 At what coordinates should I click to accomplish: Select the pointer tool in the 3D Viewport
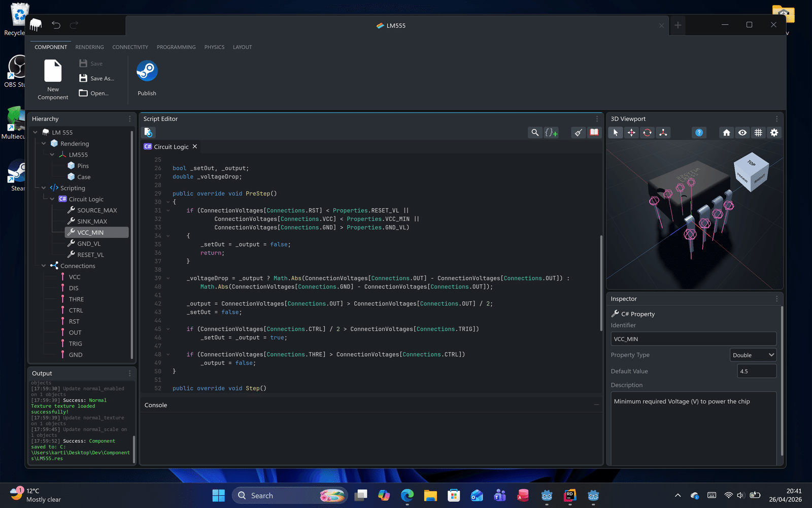pyautogui.click(x=616, y=133)
